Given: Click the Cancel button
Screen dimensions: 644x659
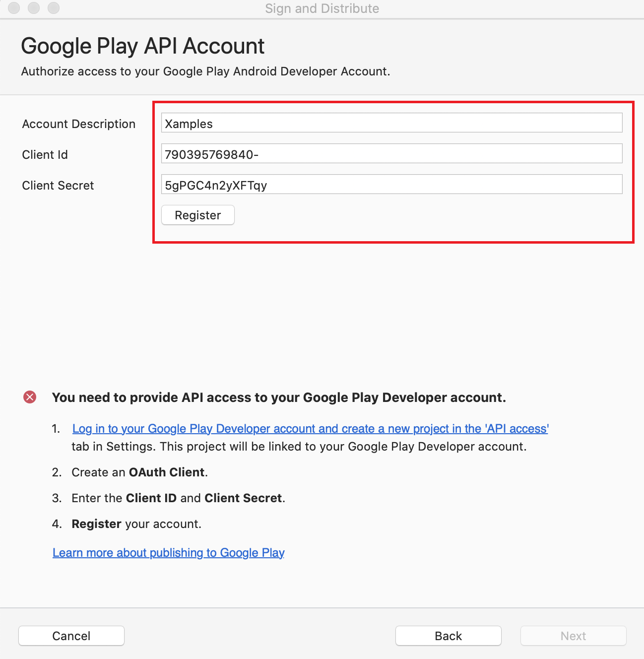Looking at the screenshot, I should pyautogui.click(x=71, y=636).
